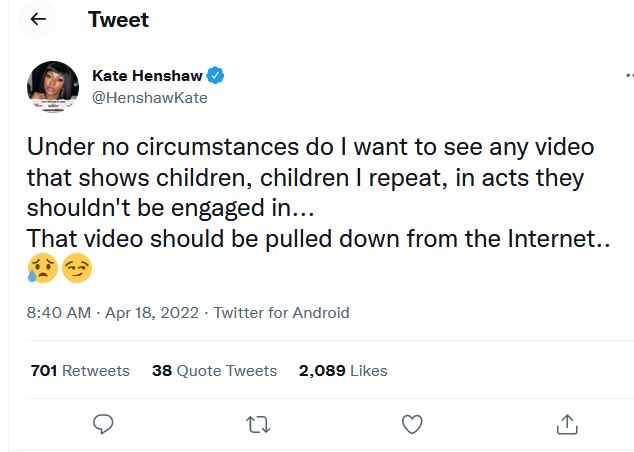
Task: View the 701 Retweets list
Action: (80, 370)
